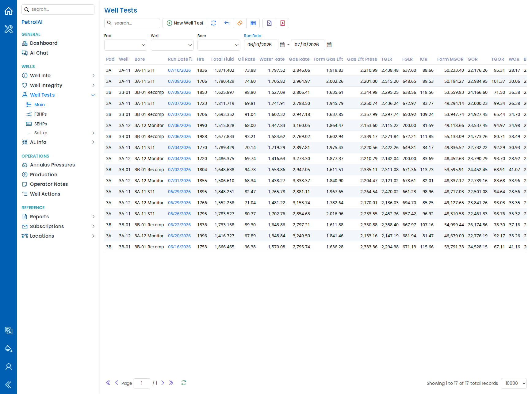Open Well Actions page

coord(45,194)
